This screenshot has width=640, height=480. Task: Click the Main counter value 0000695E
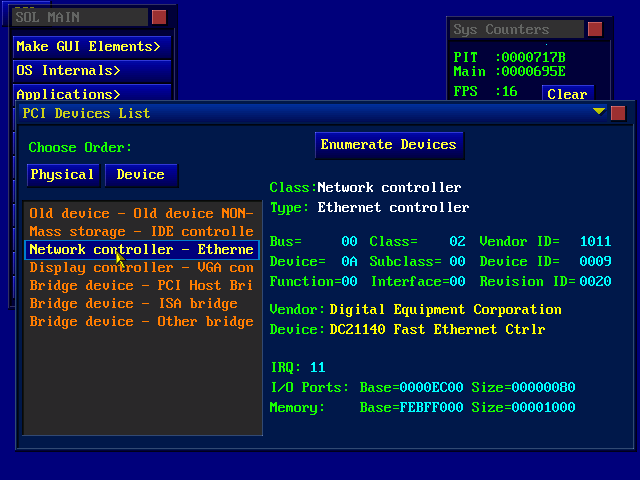[x=533, y=71]
